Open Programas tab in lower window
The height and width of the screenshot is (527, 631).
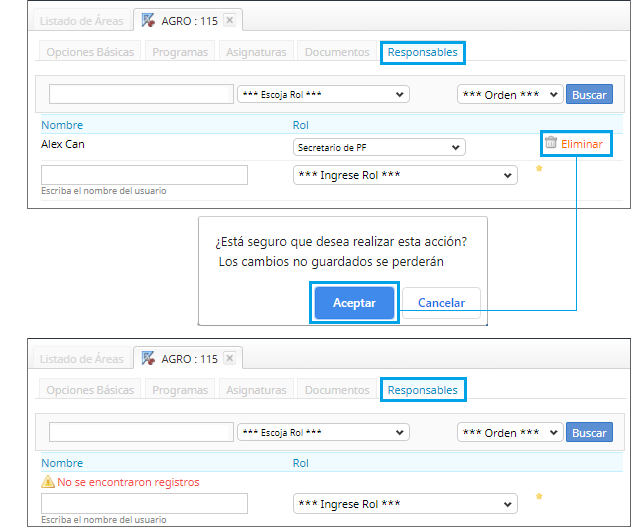(x=180, y=390)
